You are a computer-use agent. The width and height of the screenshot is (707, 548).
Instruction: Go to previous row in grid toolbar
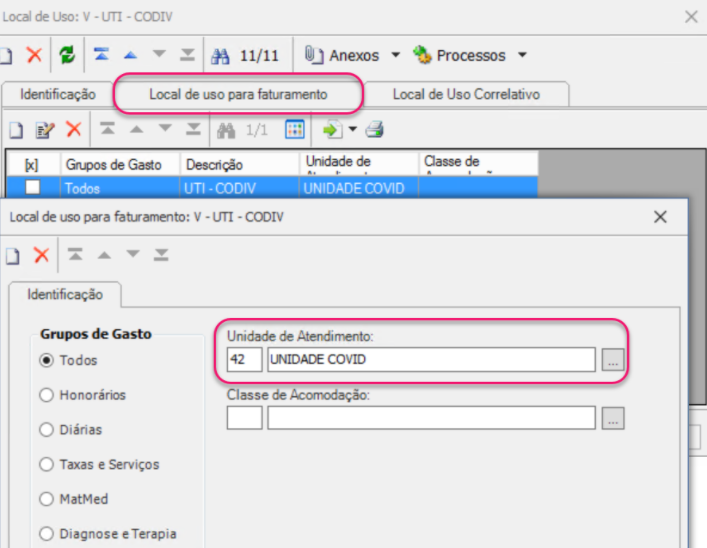(137, 129)
